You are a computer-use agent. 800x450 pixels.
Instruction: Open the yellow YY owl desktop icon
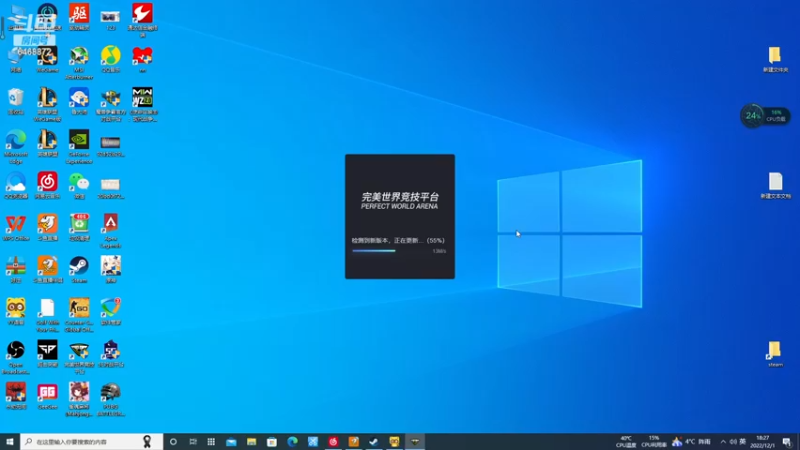pos(16,311)
